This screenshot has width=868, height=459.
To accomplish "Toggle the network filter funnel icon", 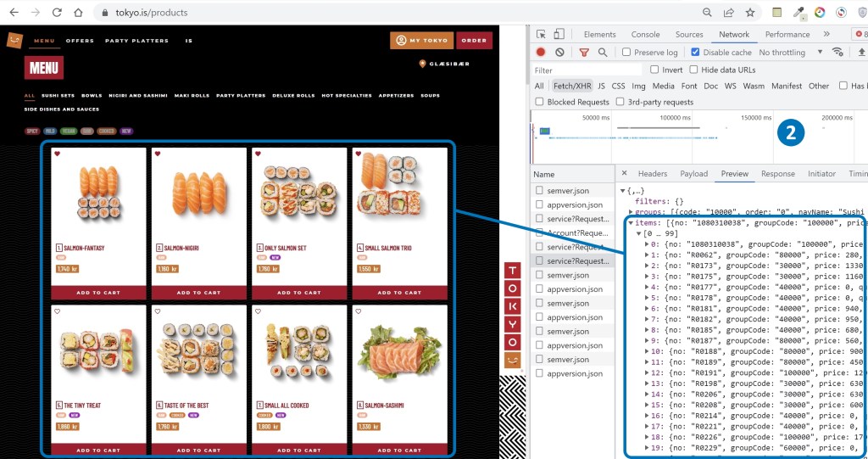I will click(x=583, y=53).
